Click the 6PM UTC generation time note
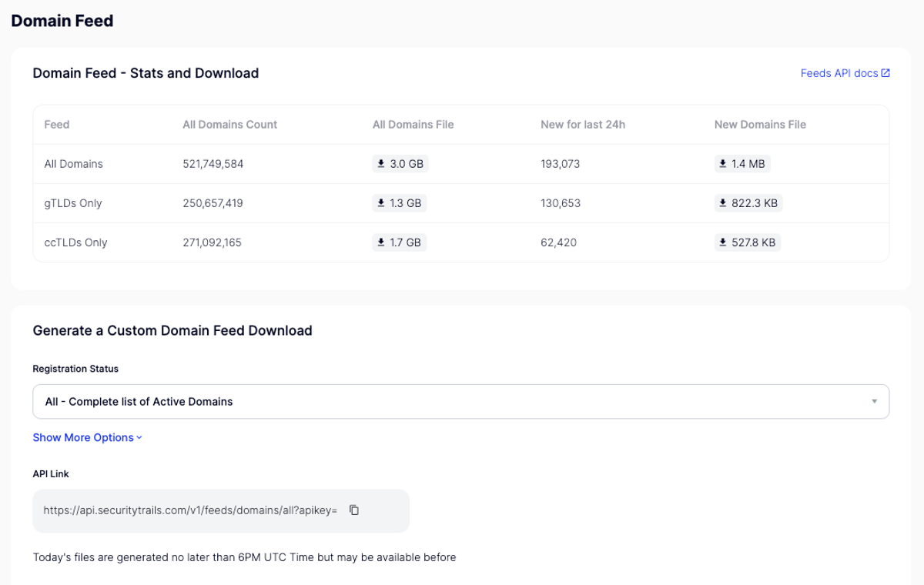This screenshot has width=924, height=585. 245,557
